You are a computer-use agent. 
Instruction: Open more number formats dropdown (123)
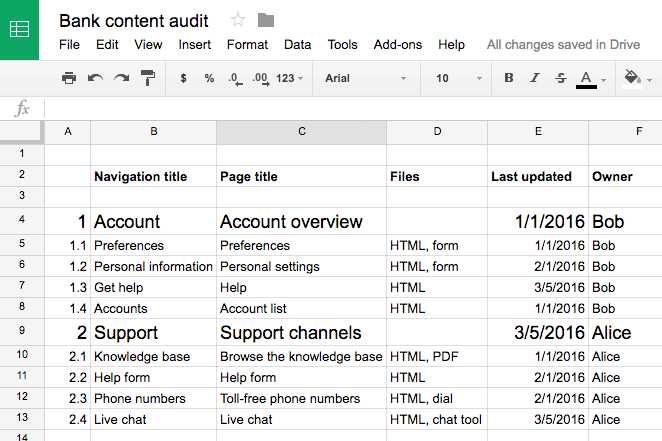tap(290, 78)
